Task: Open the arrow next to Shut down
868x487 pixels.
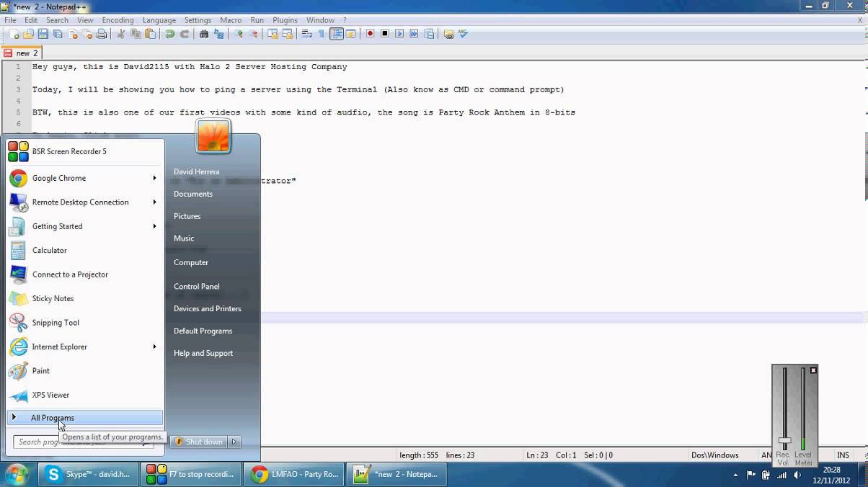Action: click(234, 442)
